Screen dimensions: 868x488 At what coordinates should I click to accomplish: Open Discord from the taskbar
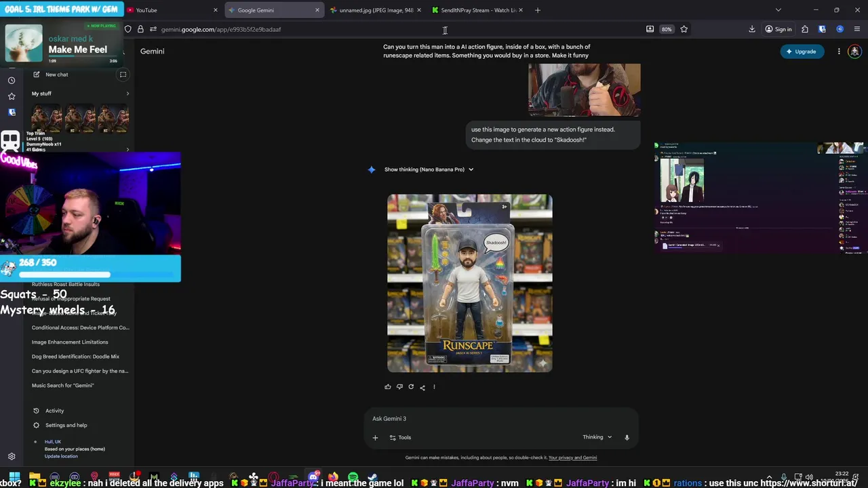[x=313, y=477]
